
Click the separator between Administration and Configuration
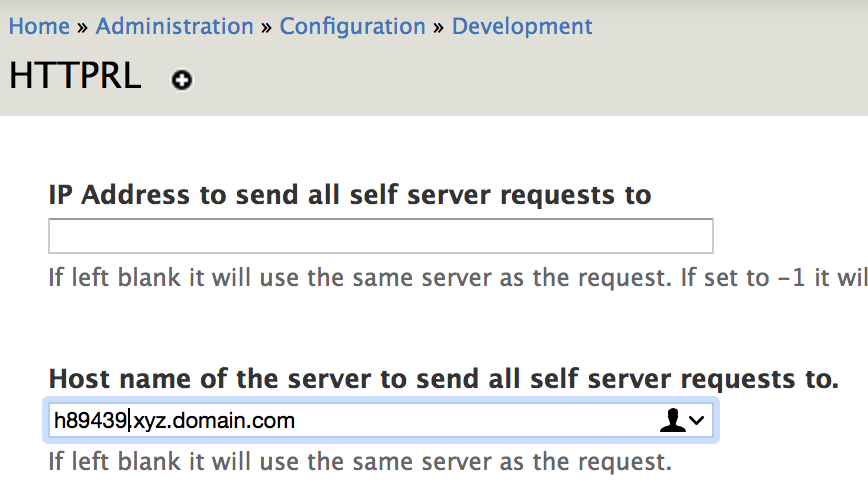tap(267, 27)
